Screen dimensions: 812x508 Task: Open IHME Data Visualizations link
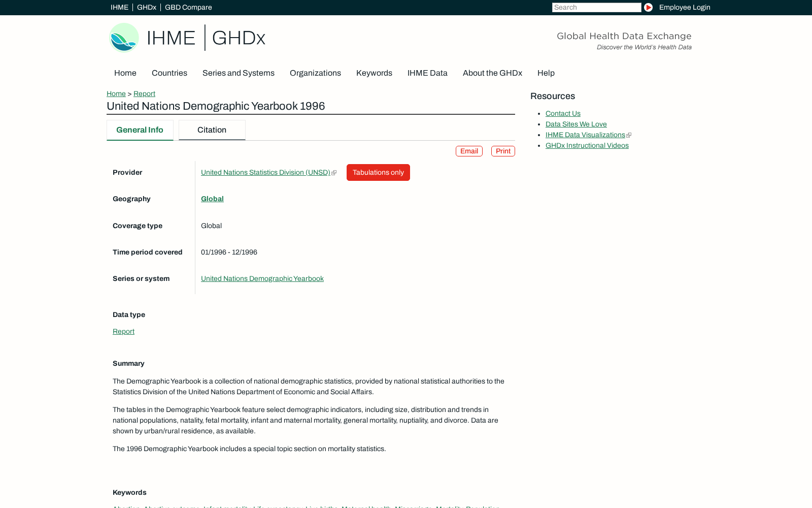tap(585, 135)
